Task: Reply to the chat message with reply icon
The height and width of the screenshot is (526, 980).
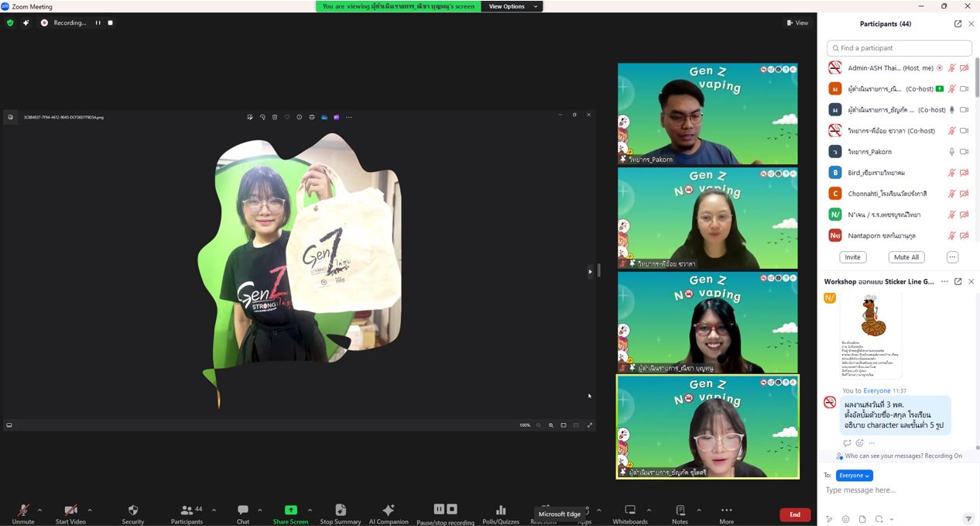Action: (847, 443)
